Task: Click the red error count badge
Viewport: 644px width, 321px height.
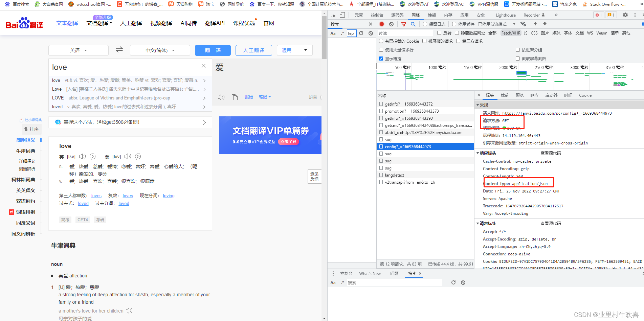Action: point(599,15)
